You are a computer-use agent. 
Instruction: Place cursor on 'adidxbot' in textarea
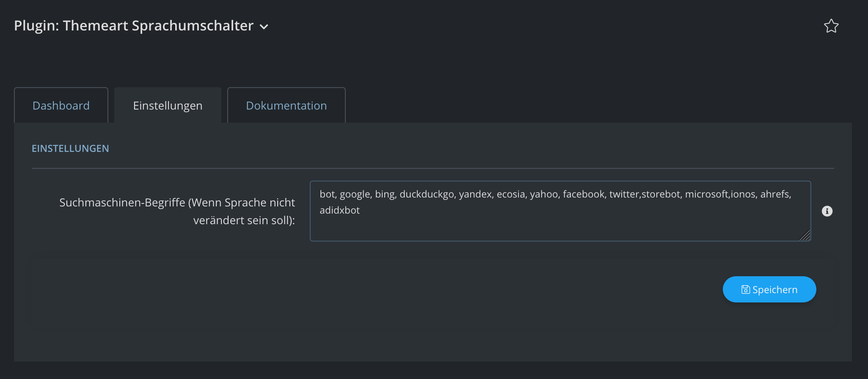click(339, 210)
